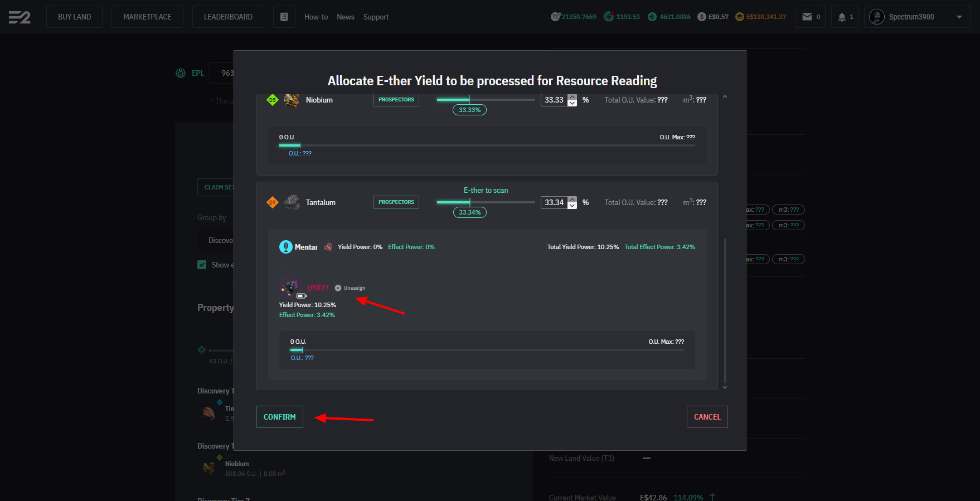This screenshot has width=980, height=501.
Task: Decrease the Tantalum percentage with down arrow
Action: click(x=573, y=206)
